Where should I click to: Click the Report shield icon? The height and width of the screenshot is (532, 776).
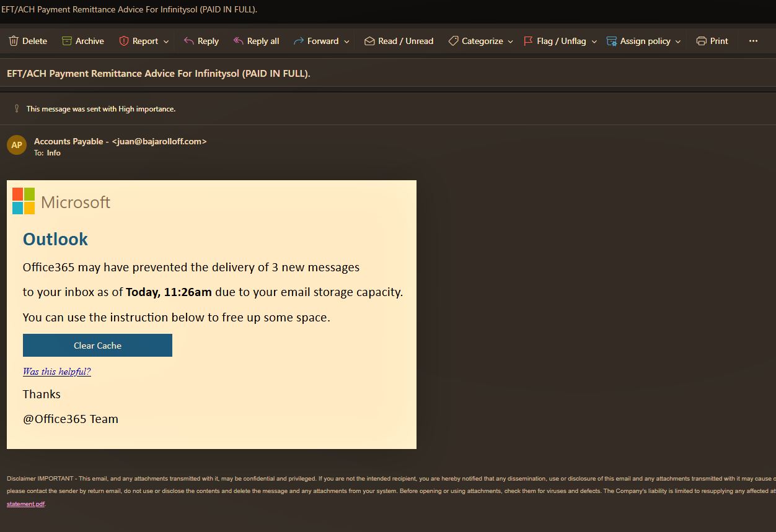tap(123, 41)
